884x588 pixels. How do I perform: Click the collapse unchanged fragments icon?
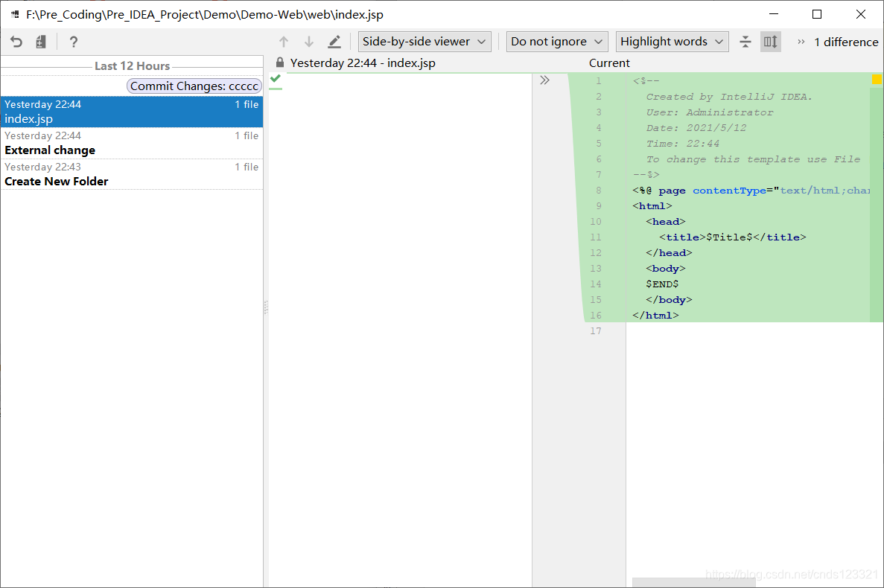click(745, 42)
